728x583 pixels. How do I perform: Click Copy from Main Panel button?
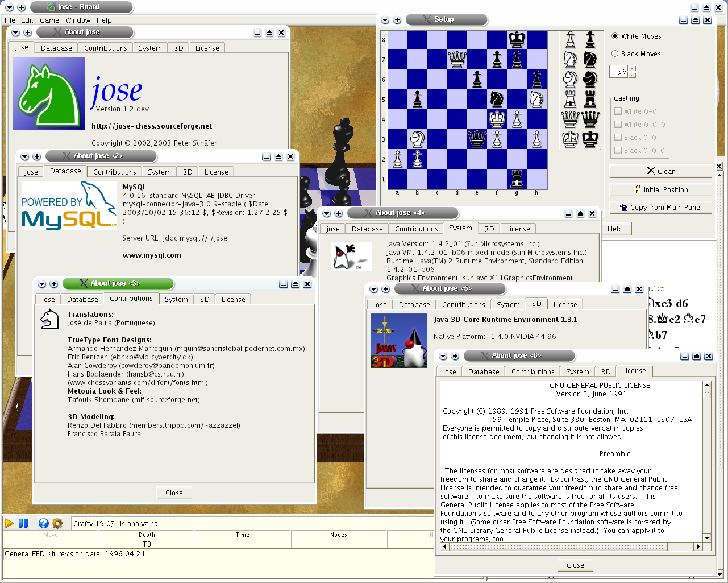pyautogui.click(x=660, y=207)
